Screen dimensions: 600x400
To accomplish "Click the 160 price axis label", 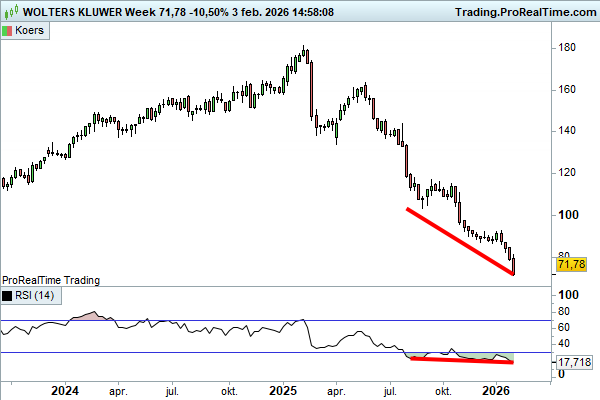I will tap(567, 90).
